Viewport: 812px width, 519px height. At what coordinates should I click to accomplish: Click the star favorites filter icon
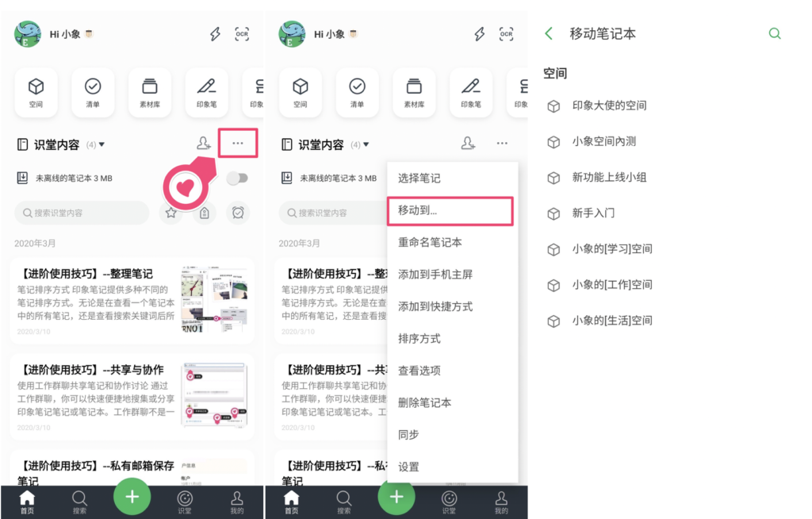(x=170, y=213)
